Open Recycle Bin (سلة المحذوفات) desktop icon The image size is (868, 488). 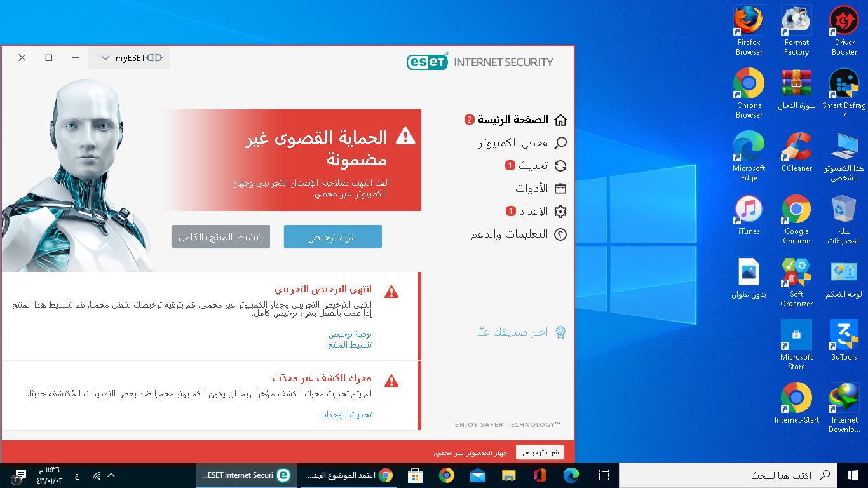tap(844, 219)
